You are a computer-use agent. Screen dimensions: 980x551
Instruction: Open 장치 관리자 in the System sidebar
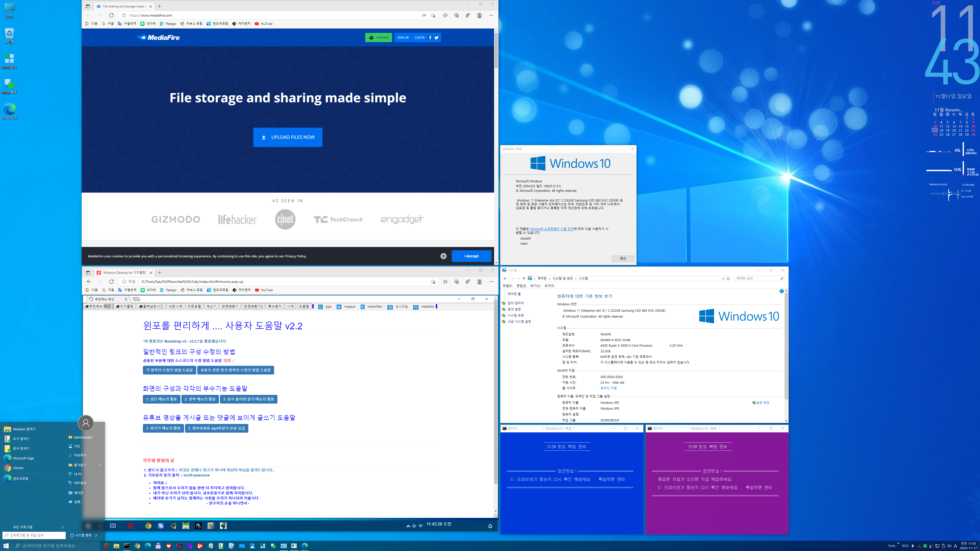click(x=516, y=303)
